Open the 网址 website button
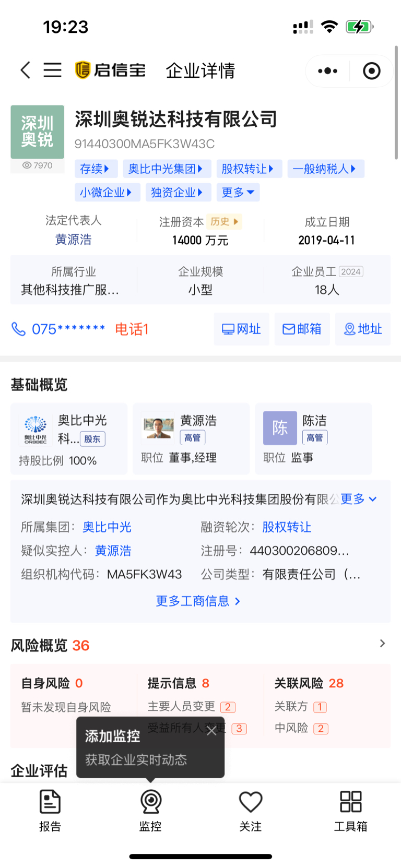The height and width of the screenshot is (868, 401). [x=241, y=329]
